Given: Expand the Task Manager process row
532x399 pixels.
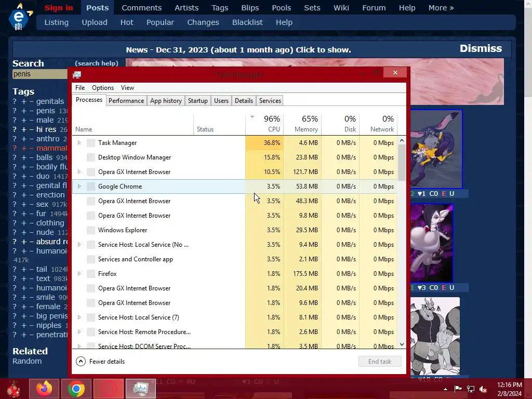Looking at the screenshot, I should [x=79, y=143].
